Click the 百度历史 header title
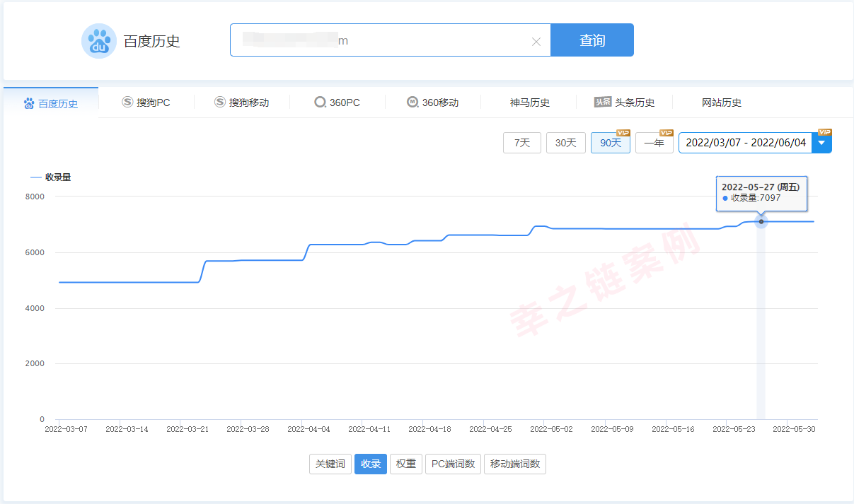The image size is (854, 504). point(152,41)
